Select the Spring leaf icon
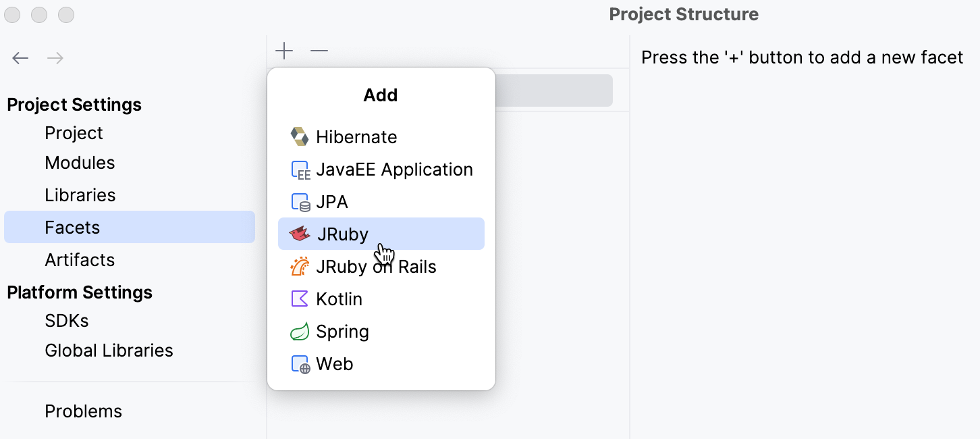980x439 pixels. (x=300, y=331)
